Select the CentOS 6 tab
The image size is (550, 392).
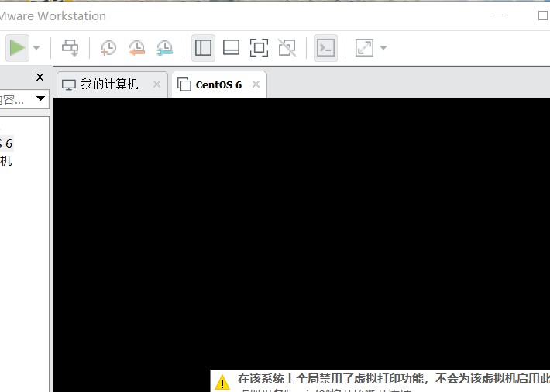click(x=219, y=84)
